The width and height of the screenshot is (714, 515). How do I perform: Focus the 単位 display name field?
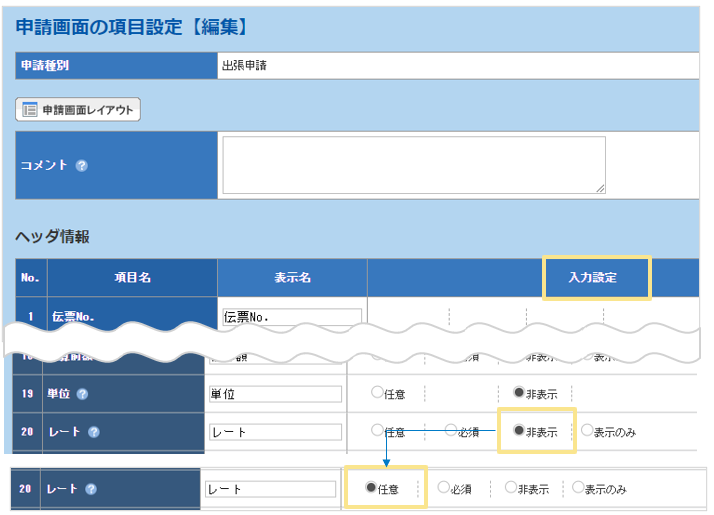coord(275,394)
